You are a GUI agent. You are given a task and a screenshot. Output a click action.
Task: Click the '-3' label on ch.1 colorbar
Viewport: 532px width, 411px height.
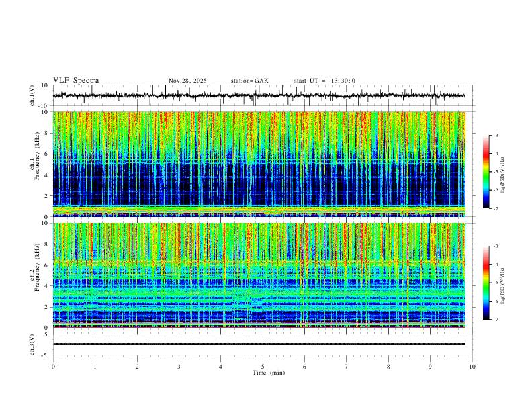[496, 135]
